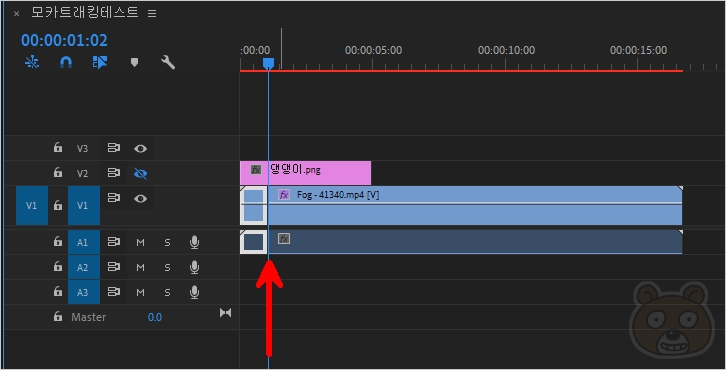Toggle A1 track targeting

84,242
